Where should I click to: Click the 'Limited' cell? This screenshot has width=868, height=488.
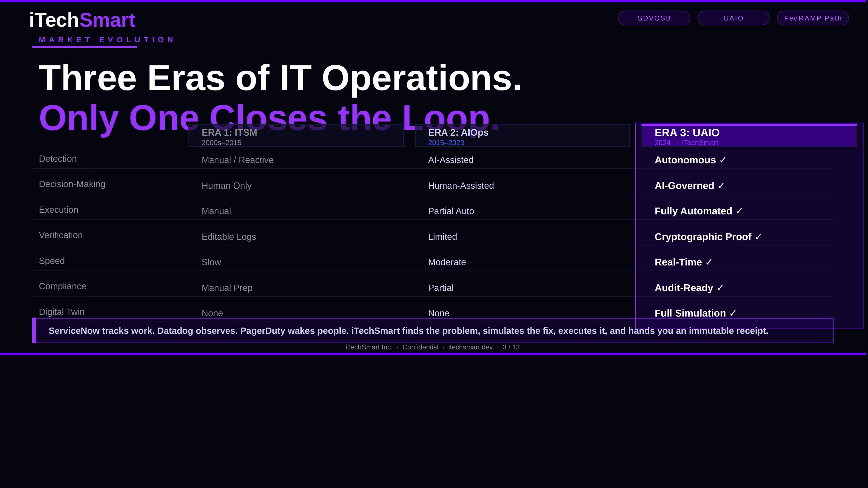442,237
